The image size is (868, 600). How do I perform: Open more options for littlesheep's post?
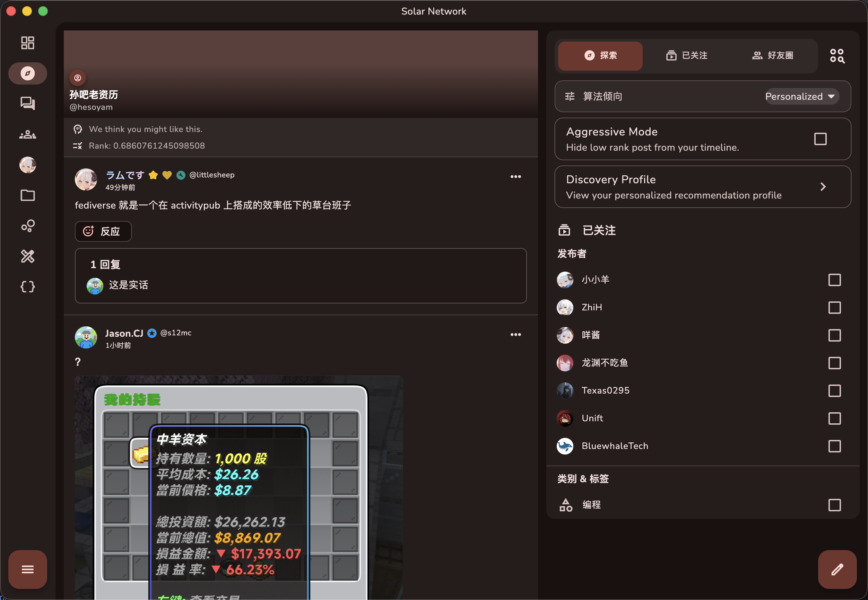[515, 177]
